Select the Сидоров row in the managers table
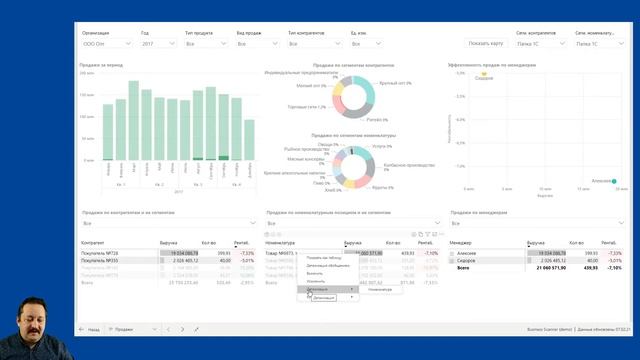The height and width of the screenshot is (360, 640). coord(536,260)
